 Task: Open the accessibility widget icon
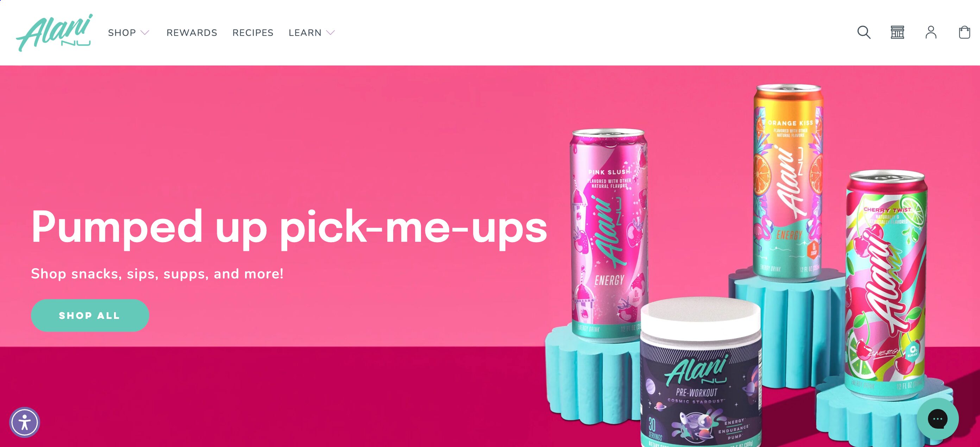click(25, 422)
